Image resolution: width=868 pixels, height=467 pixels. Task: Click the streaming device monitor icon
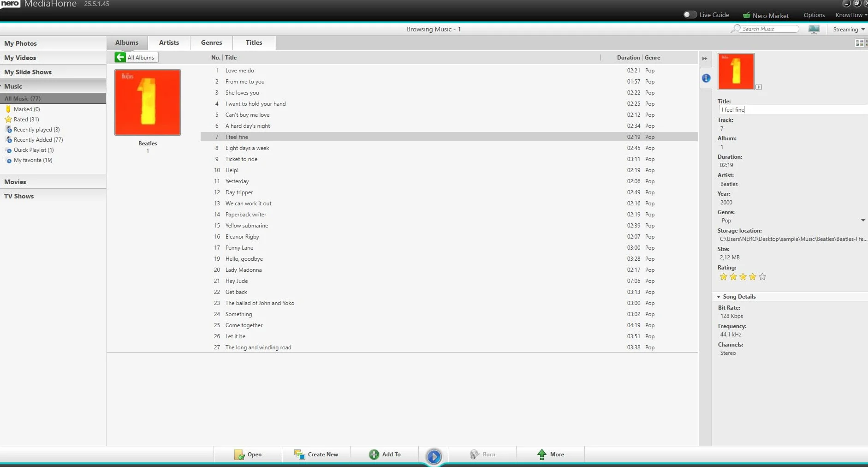pos(814,30)
